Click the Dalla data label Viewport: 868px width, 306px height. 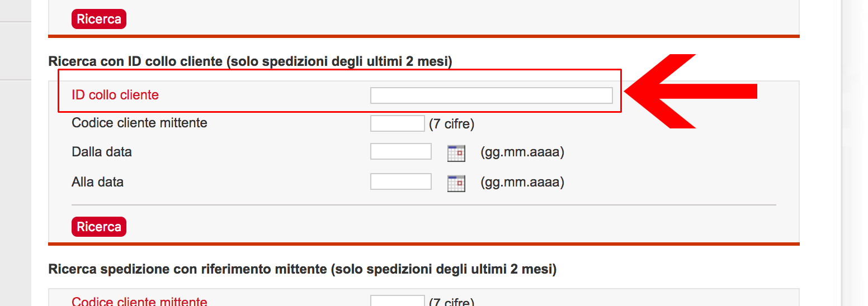point(102,152)
